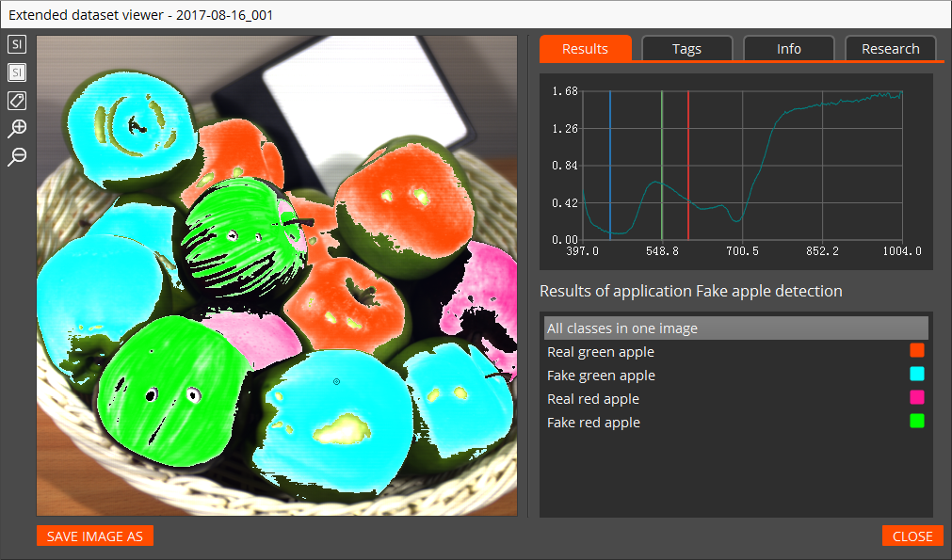This screenshot has width=952, height=560.
Task: Zoom out with the magnifier minus icon
Action: [x=17, y=157]
